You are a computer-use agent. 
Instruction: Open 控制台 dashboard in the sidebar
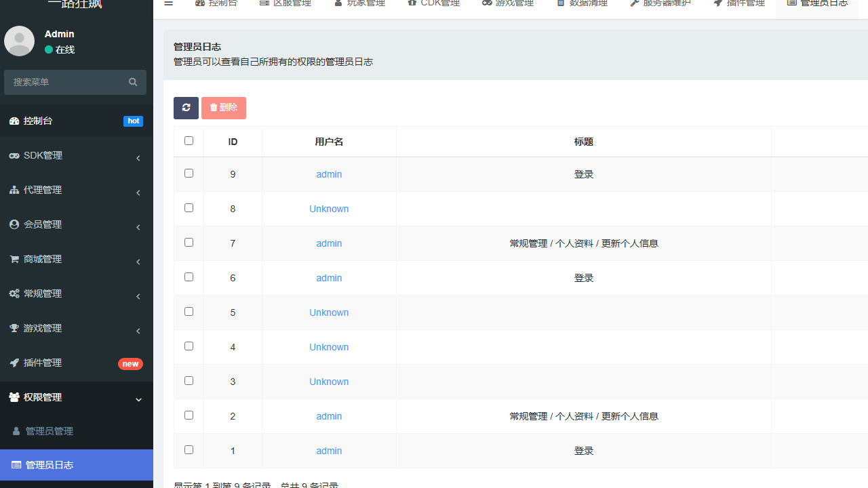[77, 121]
